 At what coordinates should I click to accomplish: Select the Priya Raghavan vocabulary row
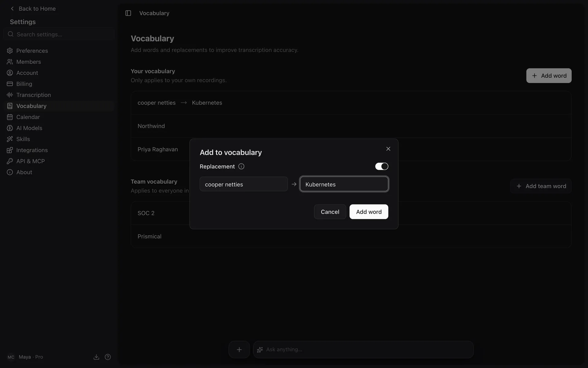point(351,149)
